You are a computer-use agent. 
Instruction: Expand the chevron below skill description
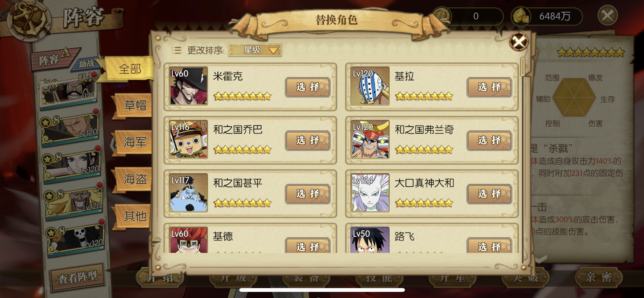(541, 259)
